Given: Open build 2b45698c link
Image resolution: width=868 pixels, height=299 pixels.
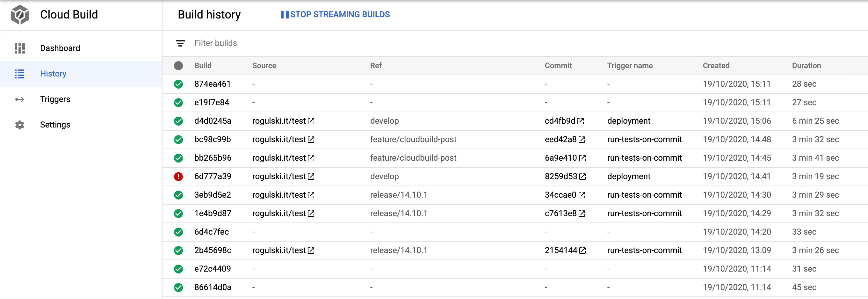Looking at the screenshot, I should click(x=213, y=251).
